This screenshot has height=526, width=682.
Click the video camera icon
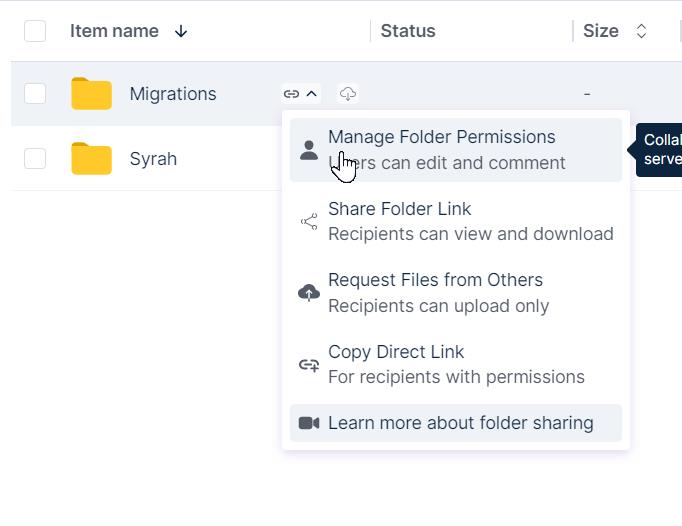(x=309, y=423)
